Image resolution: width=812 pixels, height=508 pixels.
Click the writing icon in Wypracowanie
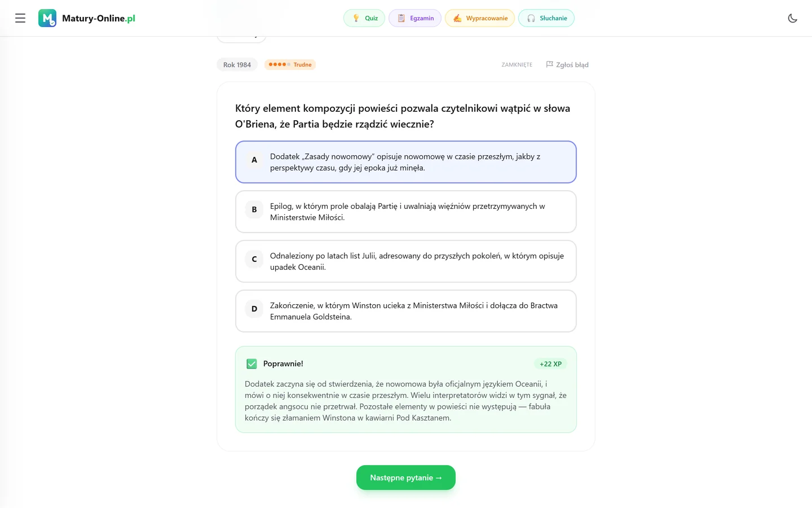coord(457,18)
